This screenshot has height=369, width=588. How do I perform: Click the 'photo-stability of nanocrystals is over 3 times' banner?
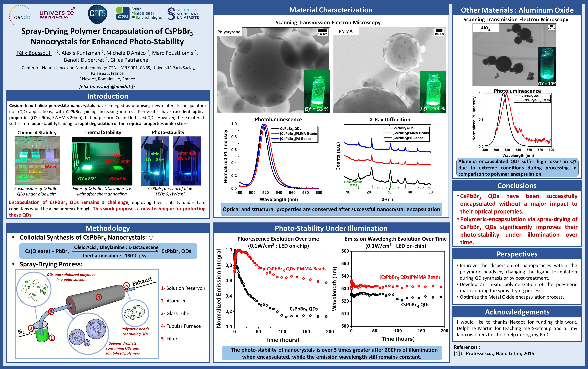click(332, 353)
